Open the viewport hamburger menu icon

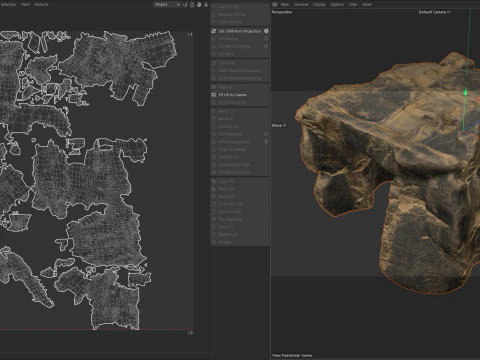(275, 5)
